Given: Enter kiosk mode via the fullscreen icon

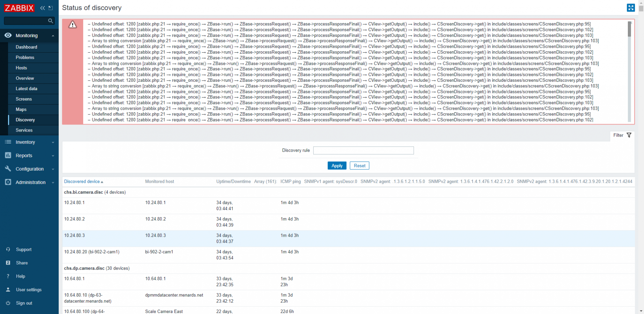Looking at the screenshot, I should [x=631, y=8].
